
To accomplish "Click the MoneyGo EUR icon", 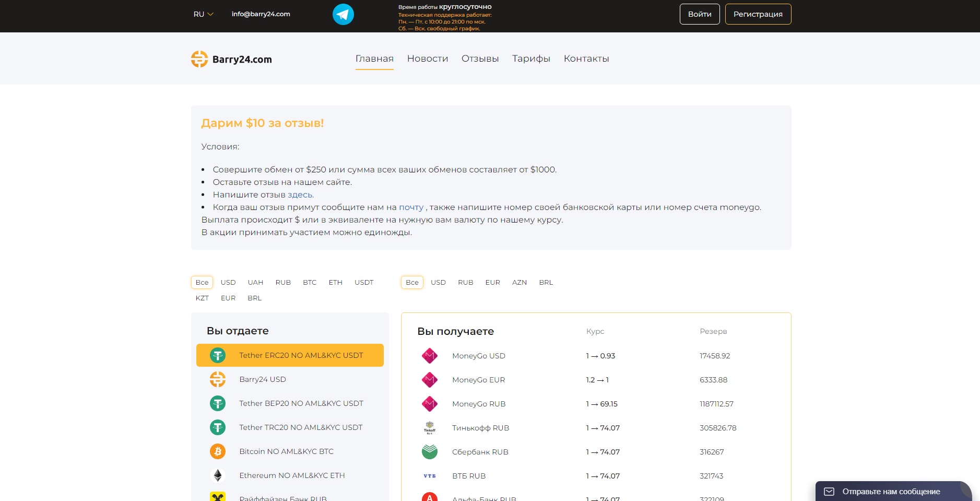I will (430, 380).
